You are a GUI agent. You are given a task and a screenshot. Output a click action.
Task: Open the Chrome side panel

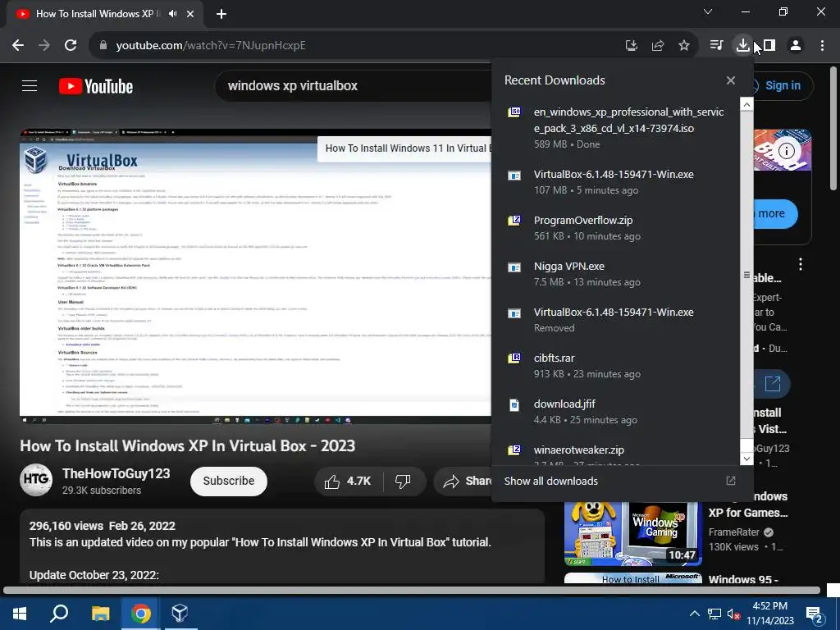click(769, 46)
